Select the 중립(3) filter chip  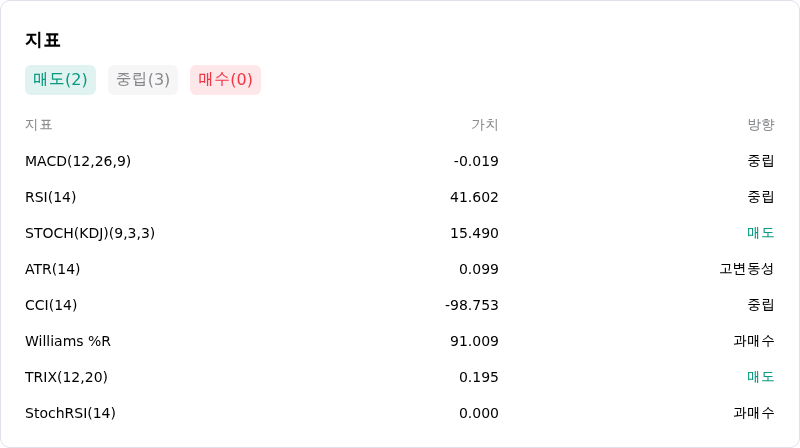pos(143,80)
